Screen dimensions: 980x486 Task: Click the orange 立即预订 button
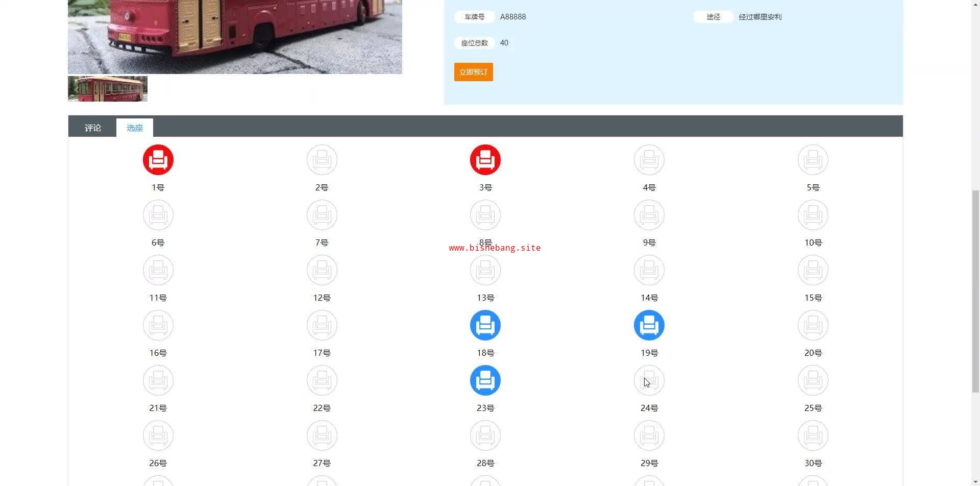point(474,72)
